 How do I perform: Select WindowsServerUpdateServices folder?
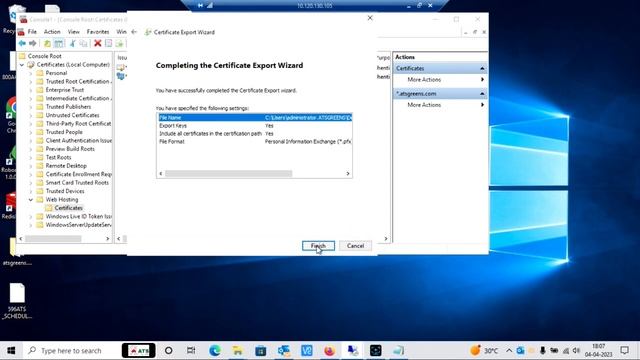(x=78, y=225)
